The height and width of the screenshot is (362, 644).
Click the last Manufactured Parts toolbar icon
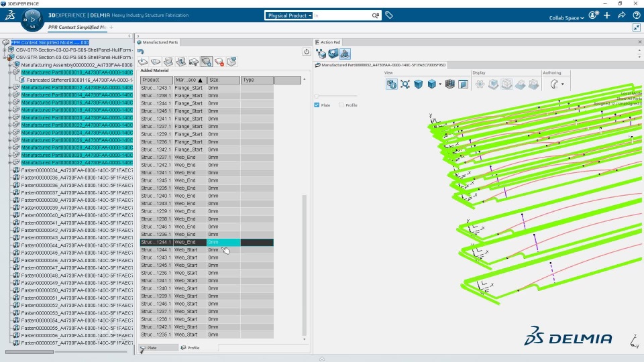232,62
